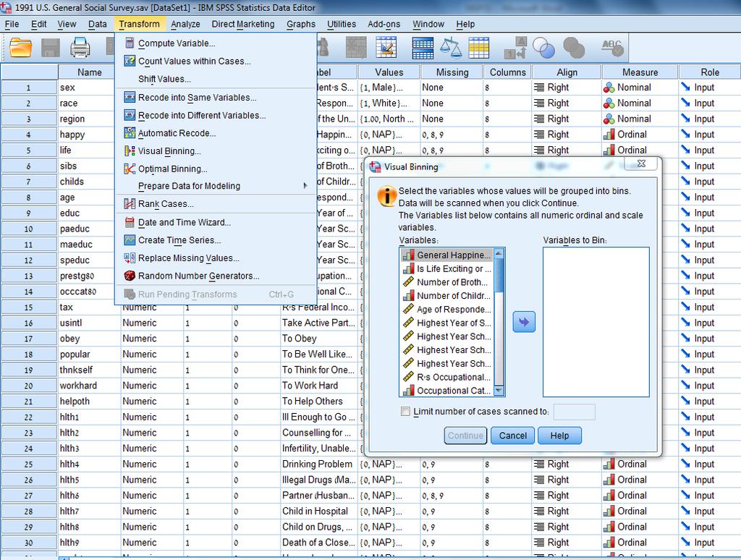
Task: Click the Variables list scroll-down arrow
Action: (x=499, y=391)
